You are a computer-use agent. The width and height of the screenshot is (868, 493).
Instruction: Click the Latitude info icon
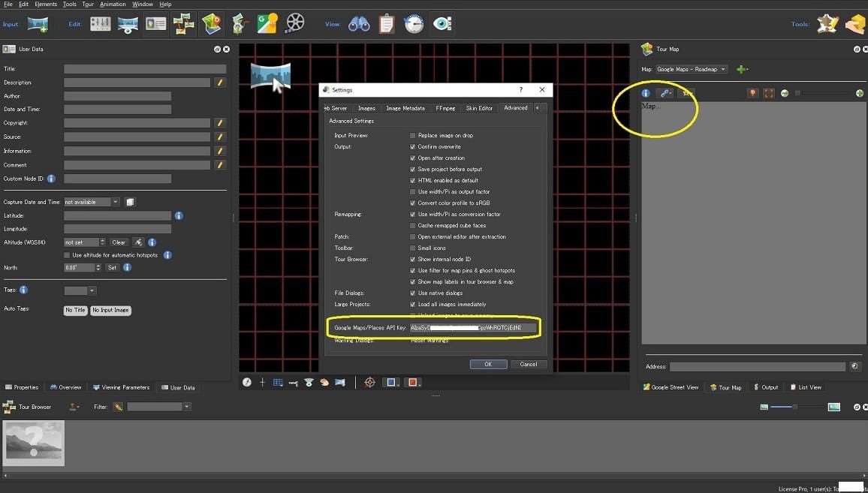(179, 216)
